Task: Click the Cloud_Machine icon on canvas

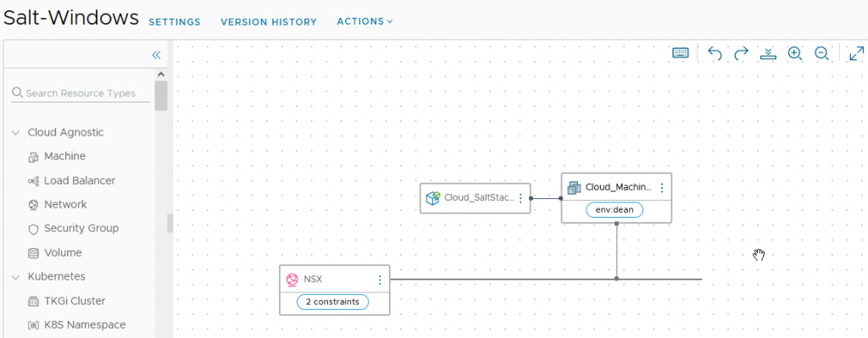Action: pos(575,188)
